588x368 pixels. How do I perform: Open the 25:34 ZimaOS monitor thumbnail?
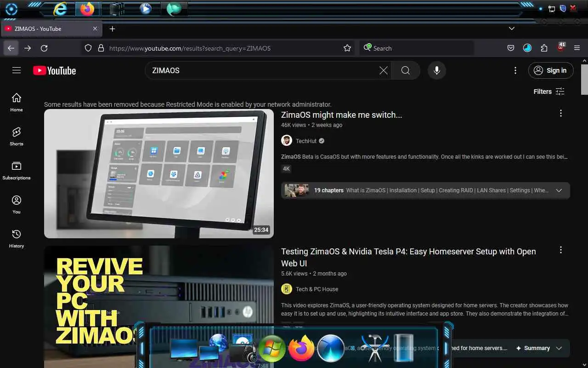[x=159, y=173]
